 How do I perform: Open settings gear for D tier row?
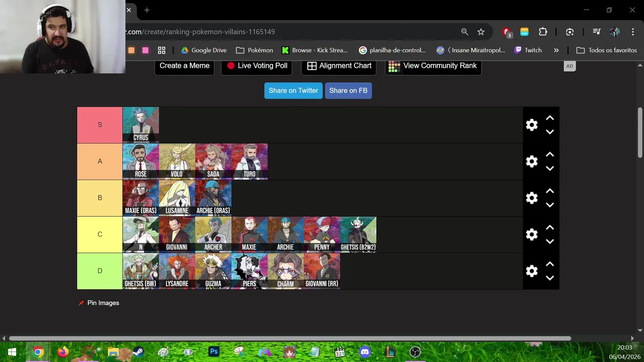[x=532, y=271]
